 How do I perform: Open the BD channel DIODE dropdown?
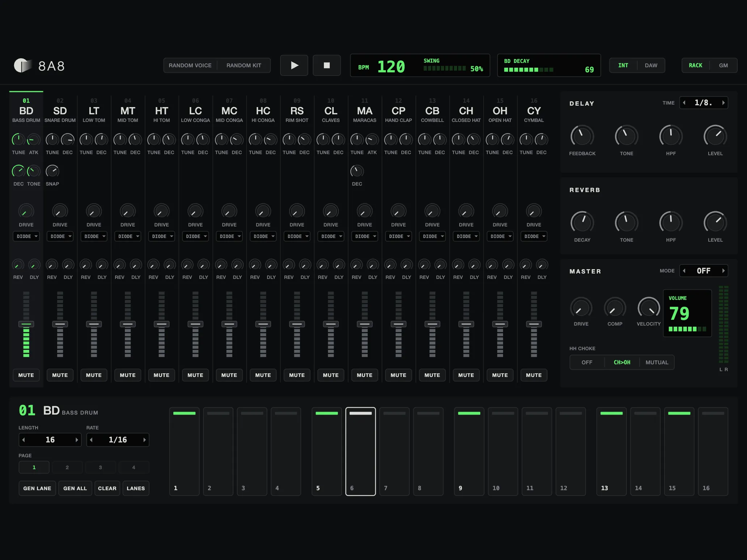pos(26,236)
